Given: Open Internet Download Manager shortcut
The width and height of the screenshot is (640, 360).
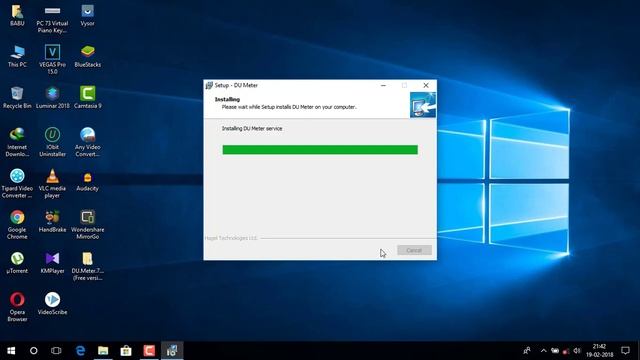Looking at the screenshot, I should point(17,142).
